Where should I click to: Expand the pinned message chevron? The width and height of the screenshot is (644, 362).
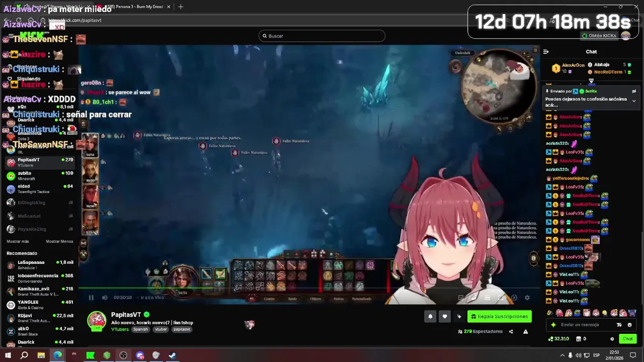click(x=634, y=101)
